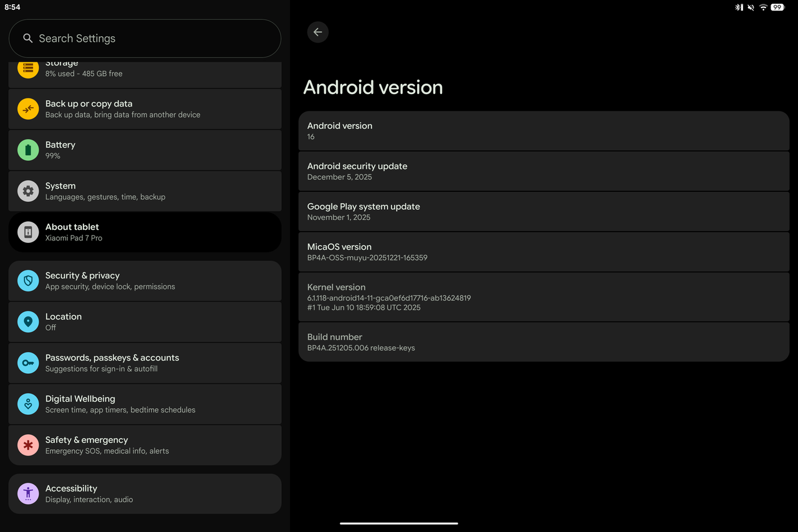Tap the Wi-Fi status bar icon
798x532 pixels.
762,7
